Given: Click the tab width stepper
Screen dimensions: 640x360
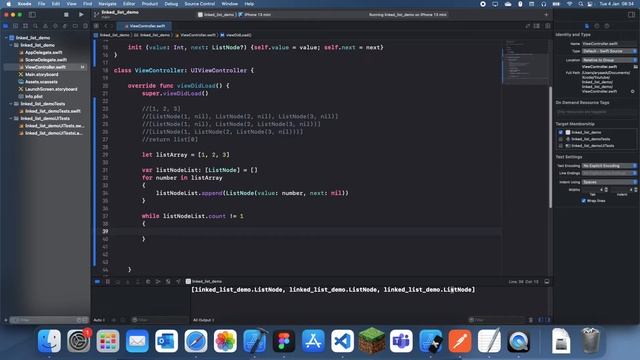Looking at the screenshot, I should (606, 189).
